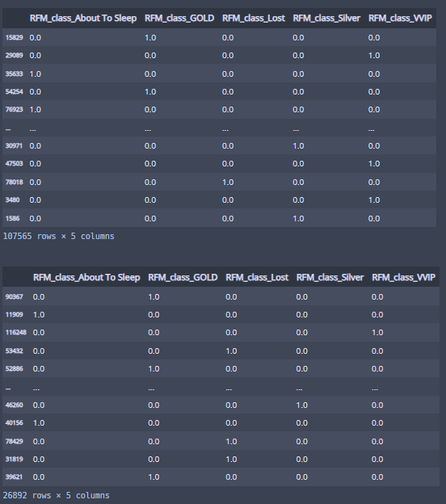This screenshot has height=504, width=446.
Task: Click the 1.0 VVIP value in row 116248
Action: [377, 332]
